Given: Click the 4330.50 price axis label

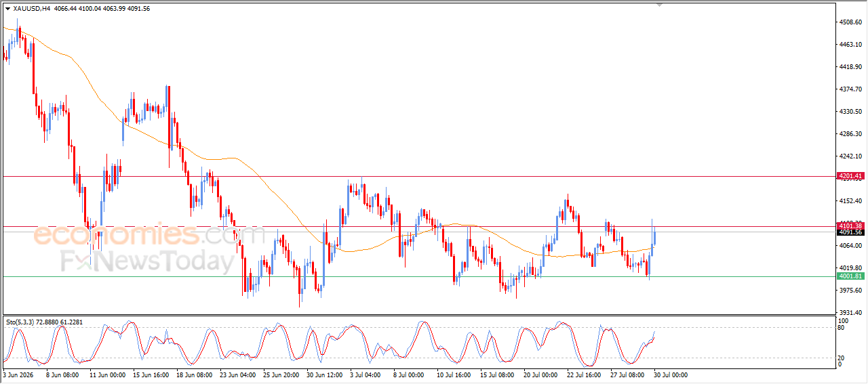Looking at the screenshot, I should coord(851,112).
